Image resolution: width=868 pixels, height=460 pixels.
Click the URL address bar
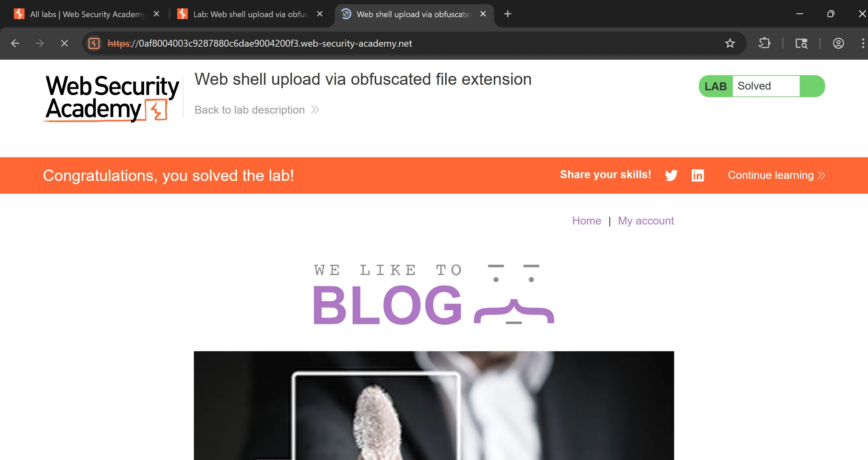[x=412, y=43]
